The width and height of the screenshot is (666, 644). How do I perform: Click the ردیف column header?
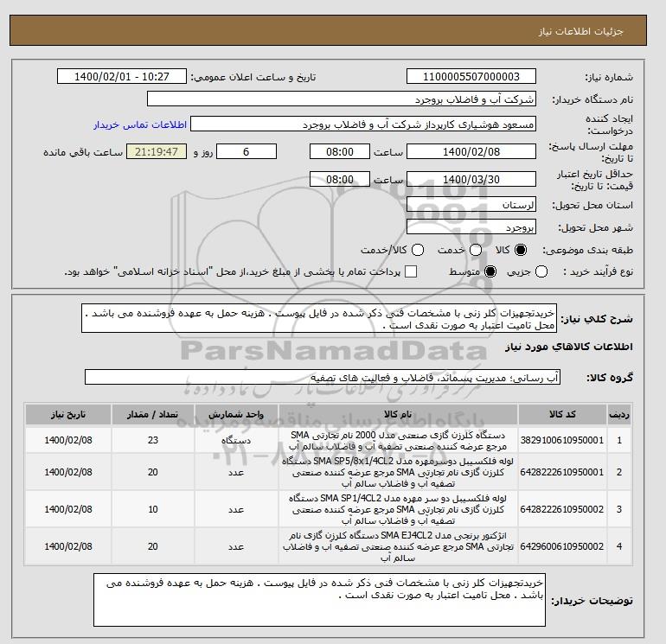(618, 415)
